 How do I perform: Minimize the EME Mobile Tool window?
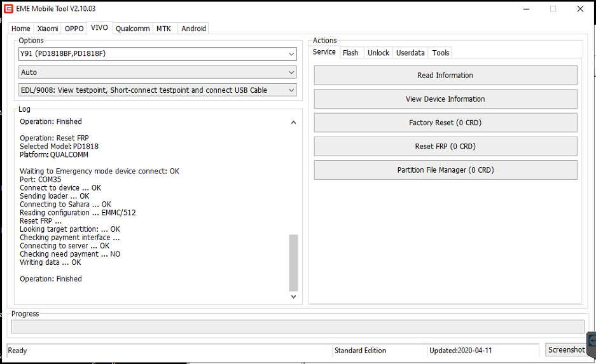pyautogui.click(x=527, y=9)
